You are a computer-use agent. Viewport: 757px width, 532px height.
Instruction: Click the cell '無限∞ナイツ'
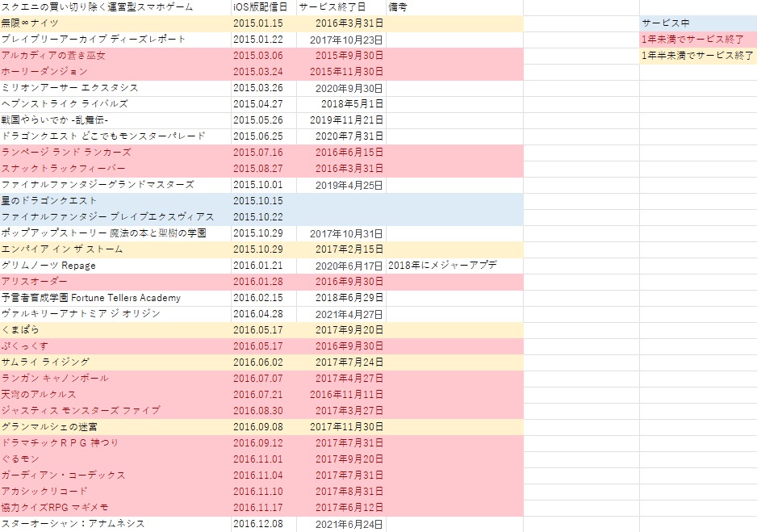tap(115, 23)
